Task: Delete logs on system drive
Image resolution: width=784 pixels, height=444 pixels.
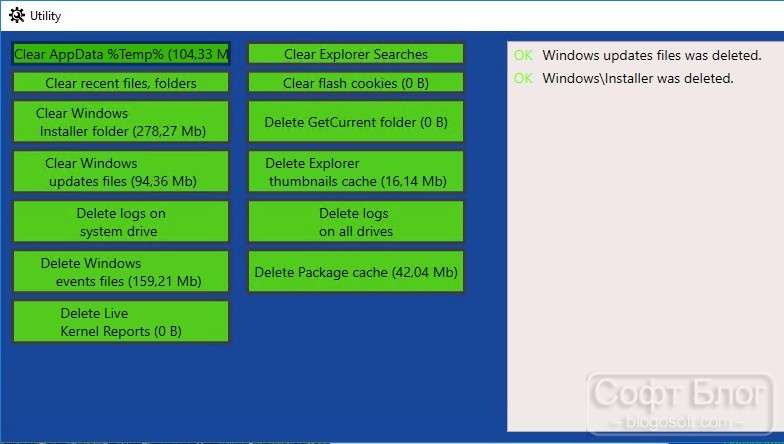Action: (x=121, y=222)
